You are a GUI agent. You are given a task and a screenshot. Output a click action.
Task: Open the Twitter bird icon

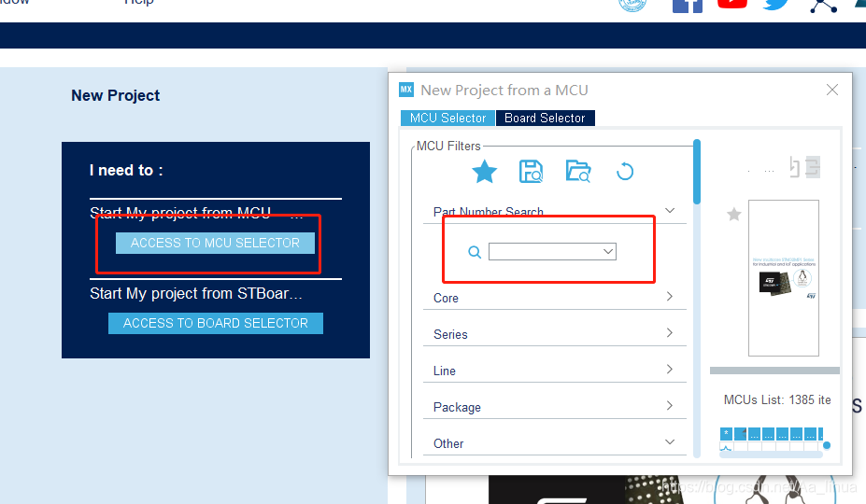(776, 5)
